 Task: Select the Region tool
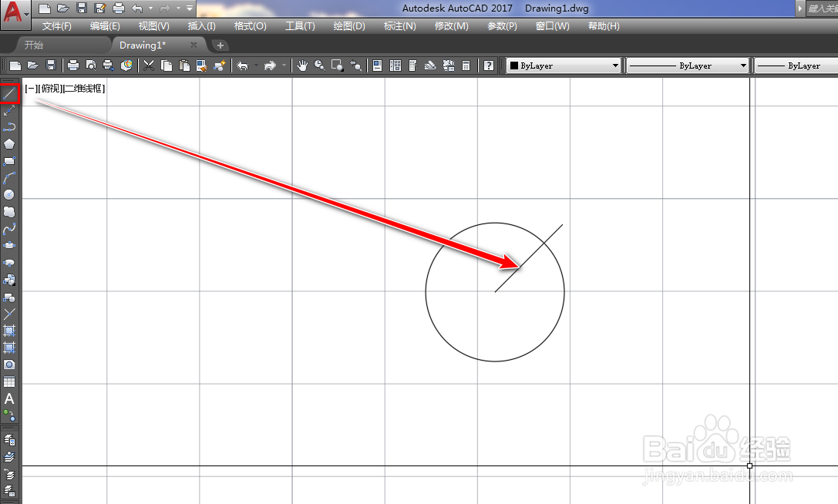coord(9,365)
